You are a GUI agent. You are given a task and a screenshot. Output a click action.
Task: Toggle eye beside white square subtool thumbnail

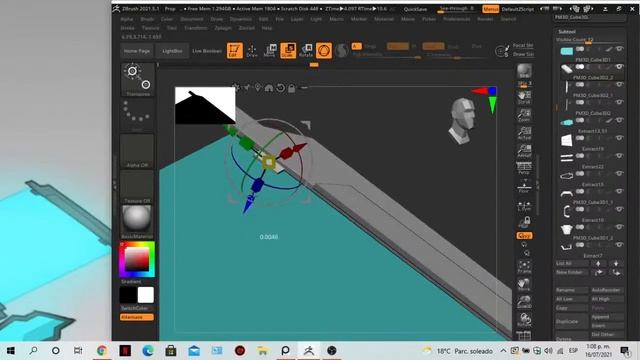[x=619, y=138]
